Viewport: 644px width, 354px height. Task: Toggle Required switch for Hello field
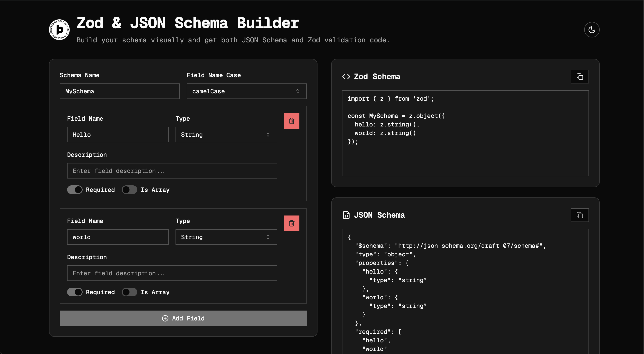[75, 190]
